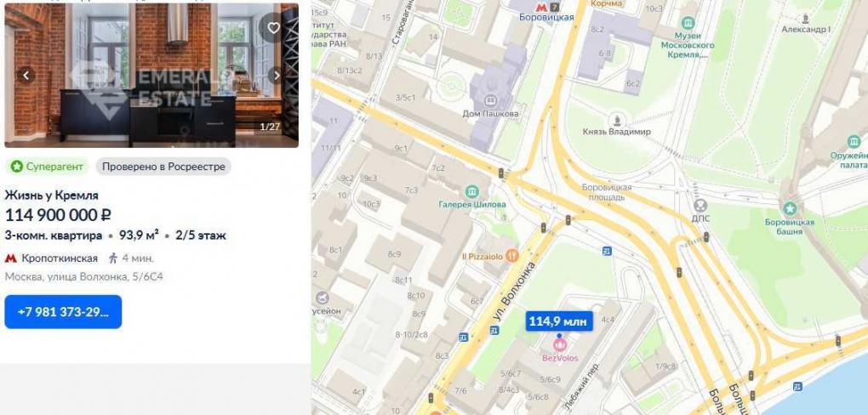Click the BezVolos pink map marker
Screen dimensions: 868x415
coord(560,345)
